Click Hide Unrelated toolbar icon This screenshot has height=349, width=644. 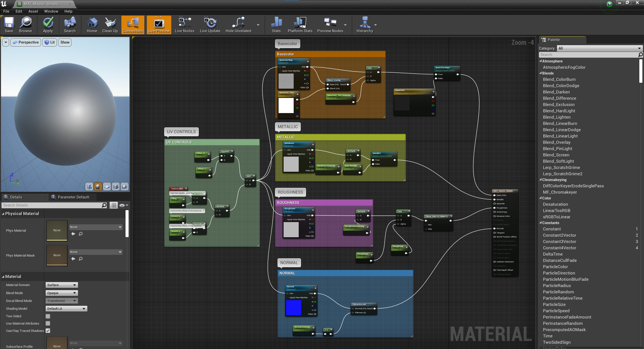(238, 25)
